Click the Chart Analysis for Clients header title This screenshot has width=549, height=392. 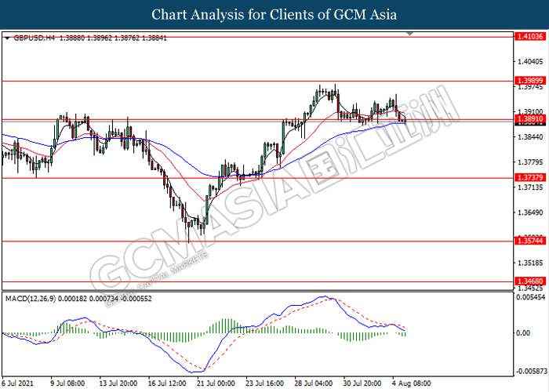(274, 15)
